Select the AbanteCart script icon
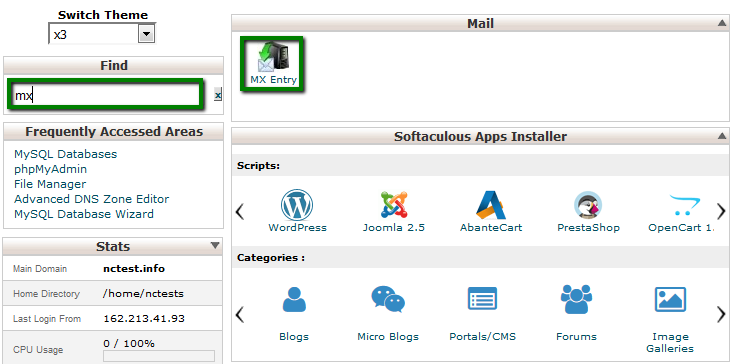Viewport: 733px width, 364px height. click(x=491, y=205)
